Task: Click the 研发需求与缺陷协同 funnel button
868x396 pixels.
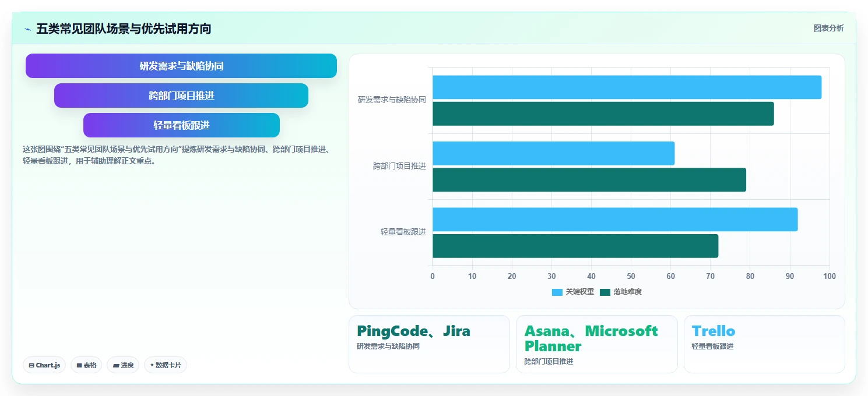Action: [x=181, y=66]
